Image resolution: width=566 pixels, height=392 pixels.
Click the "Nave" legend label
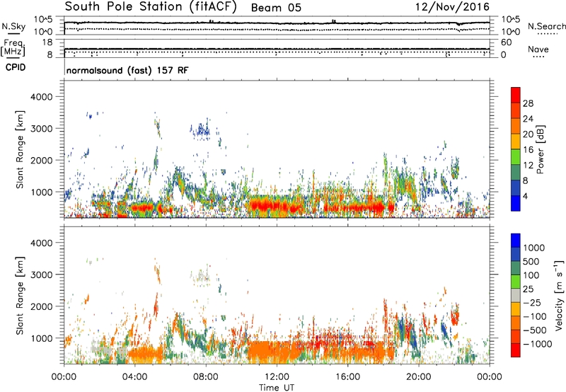point(538,49)
